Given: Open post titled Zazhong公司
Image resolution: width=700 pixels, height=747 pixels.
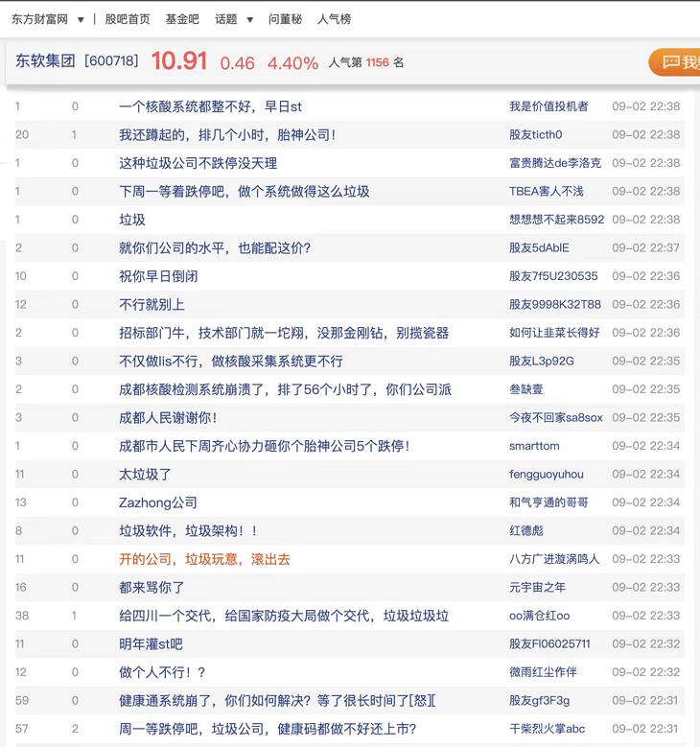Looking at the screenshot, I should pos(158,502).
